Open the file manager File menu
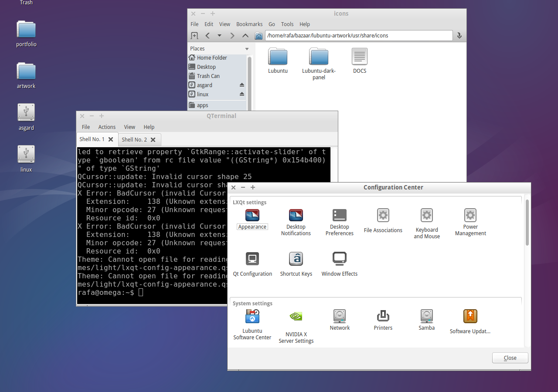 coord(194,24)
